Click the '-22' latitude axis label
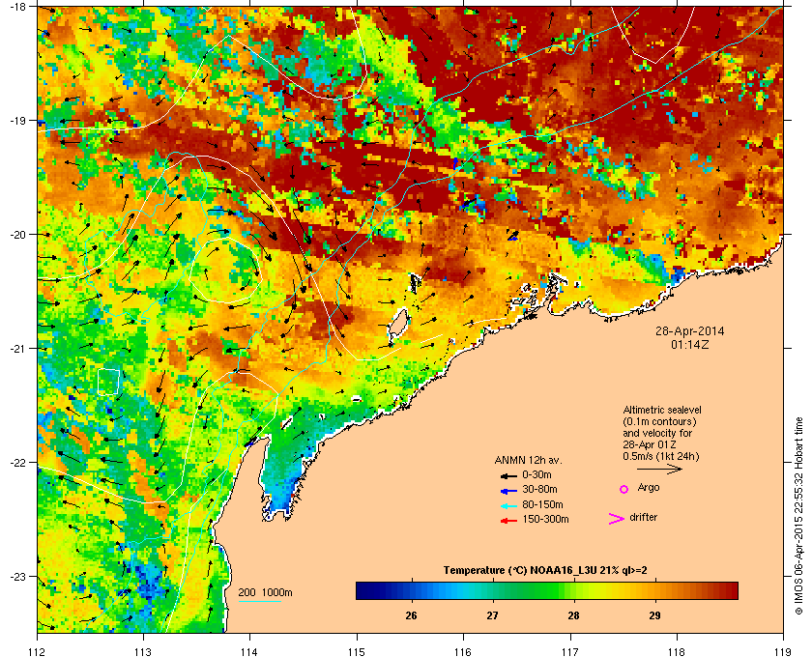Viewport: 812px width, 657px height. 18,463
